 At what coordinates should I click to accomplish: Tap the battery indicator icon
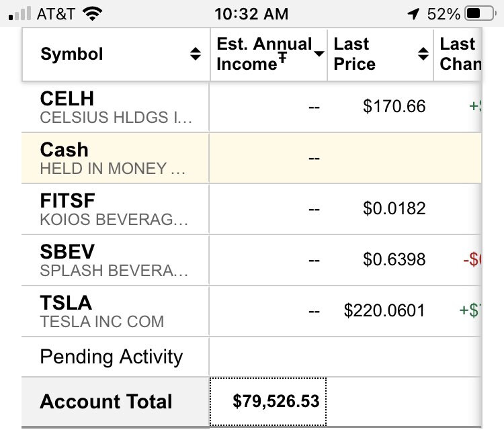tap(480, 14)
